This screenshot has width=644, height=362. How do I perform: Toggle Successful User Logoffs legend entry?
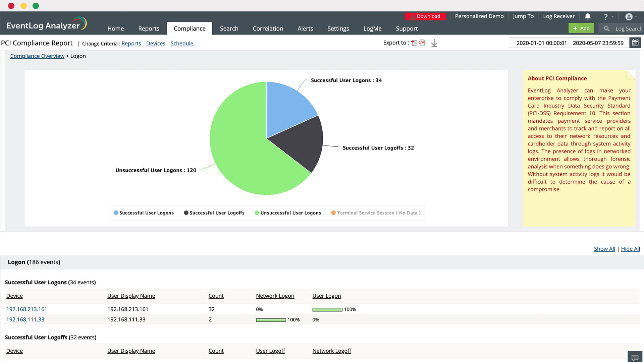point(214,213)
